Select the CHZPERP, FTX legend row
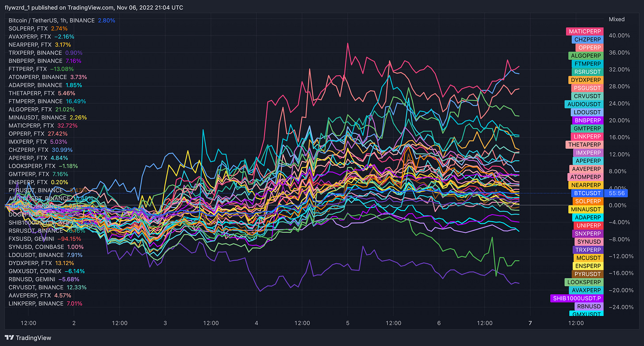This screenshot has height=346, width=644. point(41,150)
